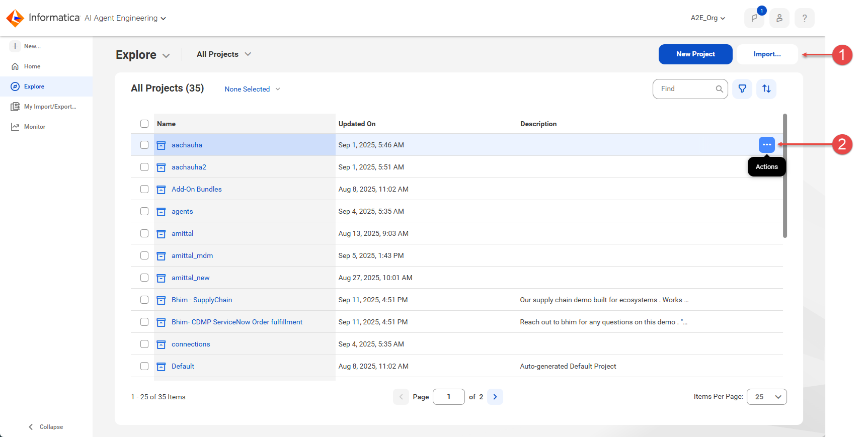
Task: Select My Import/Export in the sidebar
Action: point(46,107)
